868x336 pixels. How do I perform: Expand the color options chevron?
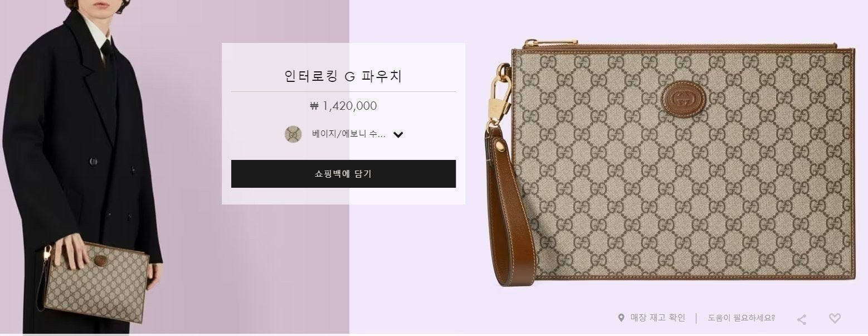coord(398,134)
